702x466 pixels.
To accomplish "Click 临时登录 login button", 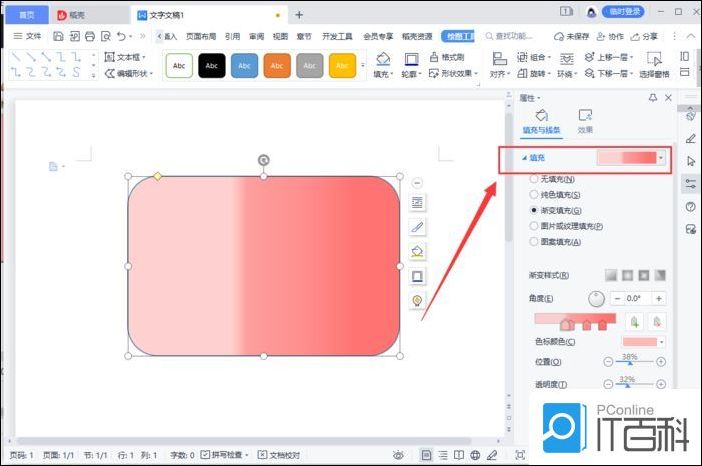I will coord(623,12).
